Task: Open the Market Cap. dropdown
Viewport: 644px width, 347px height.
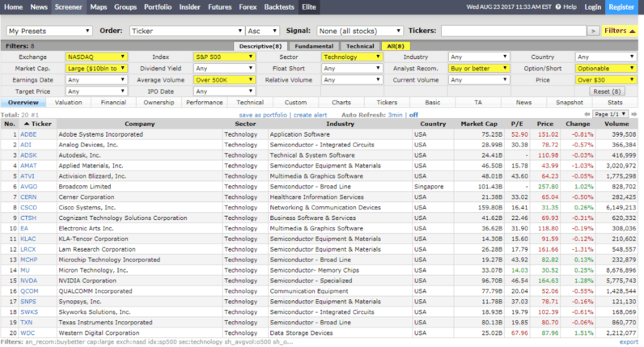Action: point(96,69)
